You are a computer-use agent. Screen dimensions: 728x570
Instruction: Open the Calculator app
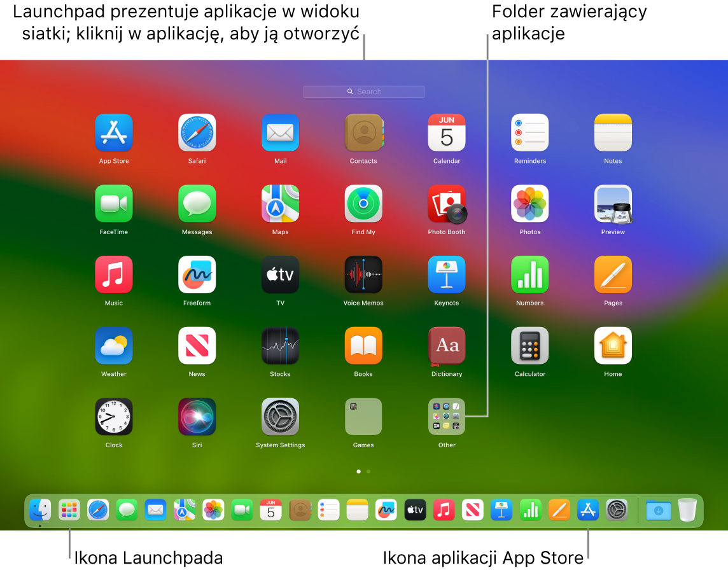pos(529,346)
